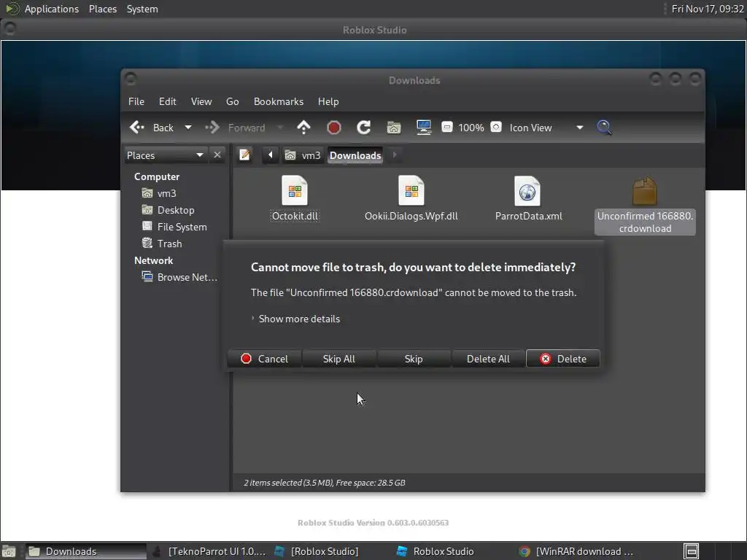Select the ParrotData.xml file icon
The height and width of the screenshot is (560, 747).
(527, 191)
